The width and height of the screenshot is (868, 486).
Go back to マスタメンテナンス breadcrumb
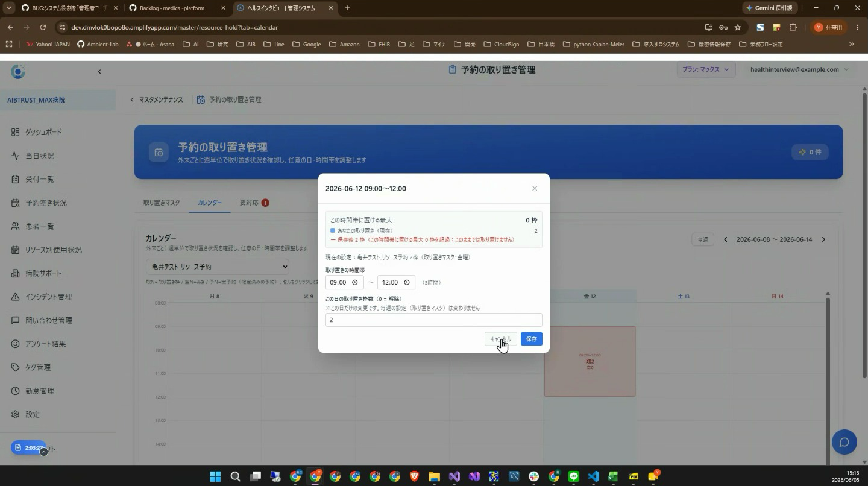pos(157,99)
